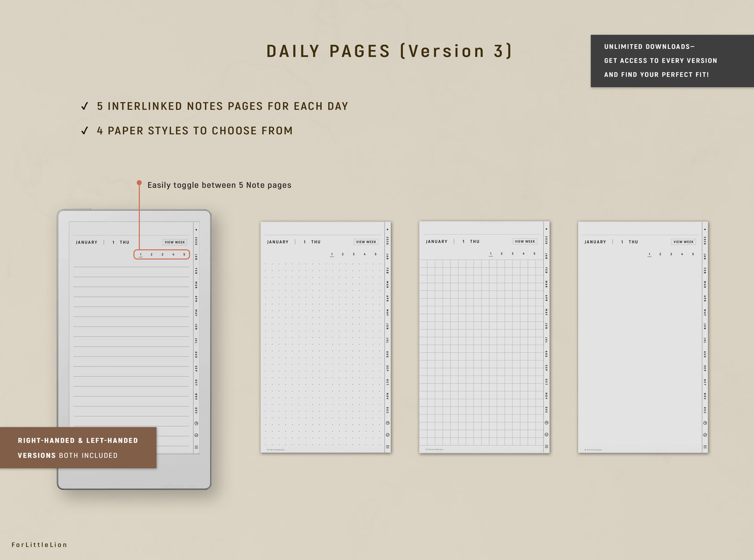Switch to Note page 5 on the blank page
This screenshot has height=560, width=754.
(x=692, y=254)
